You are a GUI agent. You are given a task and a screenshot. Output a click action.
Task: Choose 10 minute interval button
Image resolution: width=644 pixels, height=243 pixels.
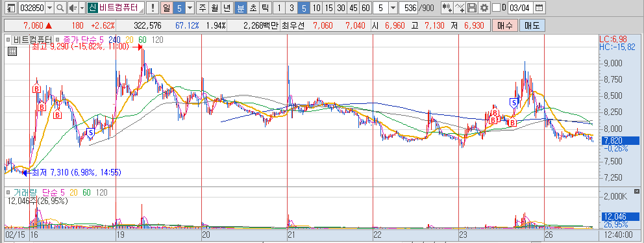[x=316, y=7]
